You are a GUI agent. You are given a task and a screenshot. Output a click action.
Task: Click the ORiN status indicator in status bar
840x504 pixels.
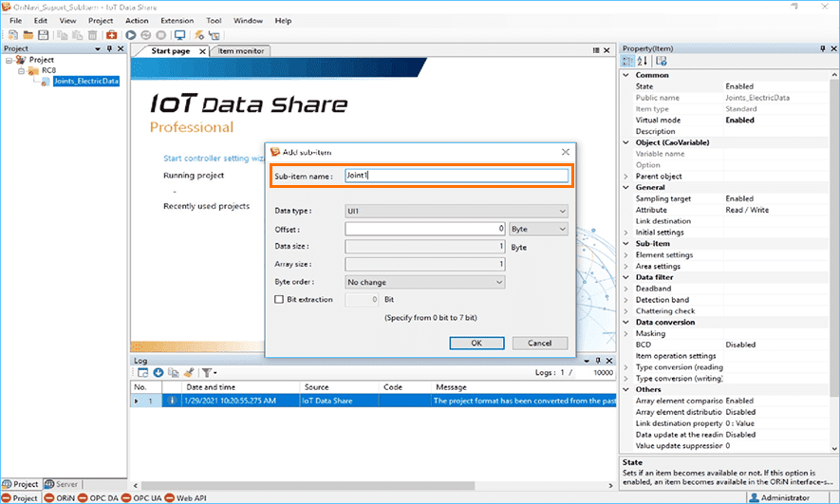tap(60, 498)
